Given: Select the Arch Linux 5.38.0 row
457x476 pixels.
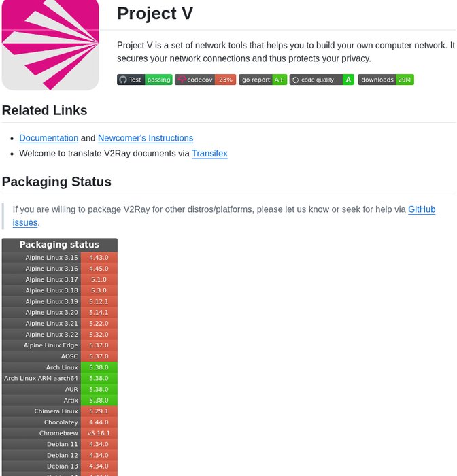Looking at the screenshot, I should coord(59,367).
